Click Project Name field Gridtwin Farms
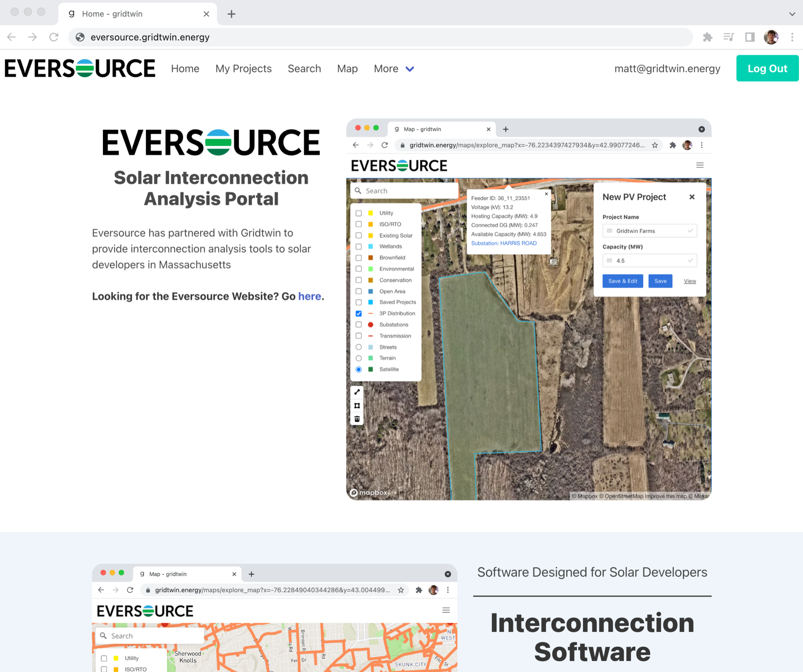 tap(649, 231)
